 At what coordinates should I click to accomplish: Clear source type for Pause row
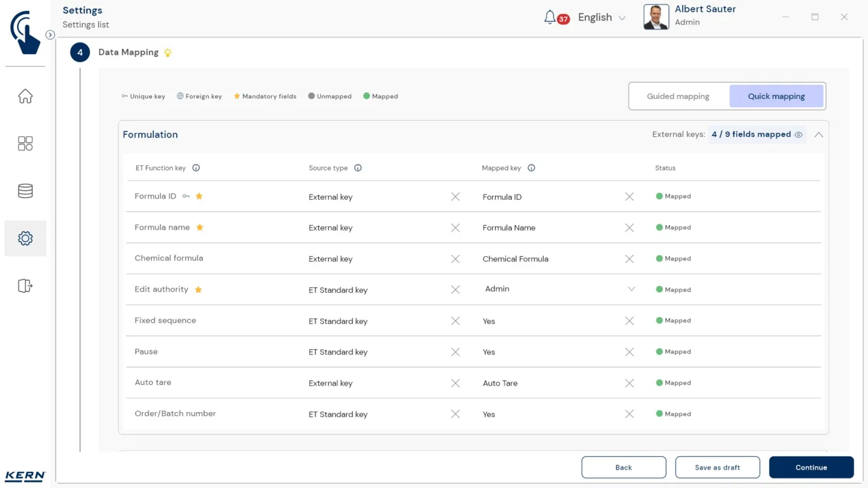(456, 352)
